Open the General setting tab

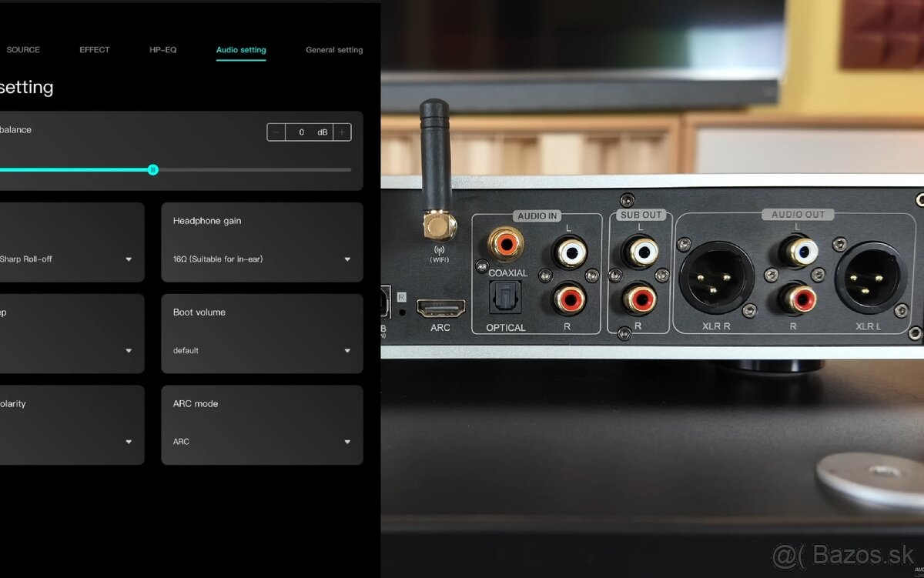334,50
